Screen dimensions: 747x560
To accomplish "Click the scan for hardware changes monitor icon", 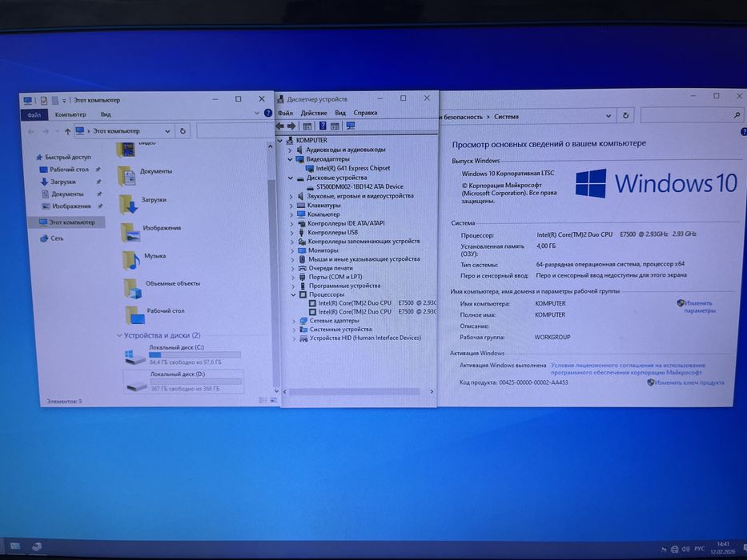I will [x=351, y=126].
